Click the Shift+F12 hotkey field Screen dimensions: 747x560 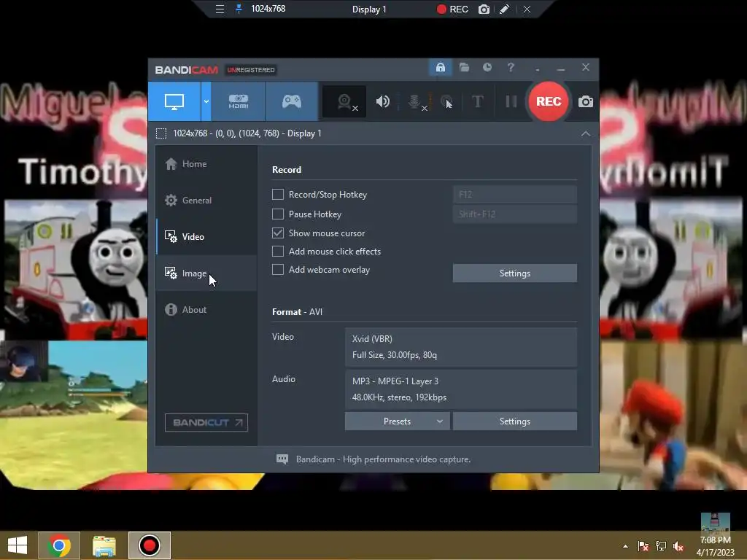(x=514, y=214)
